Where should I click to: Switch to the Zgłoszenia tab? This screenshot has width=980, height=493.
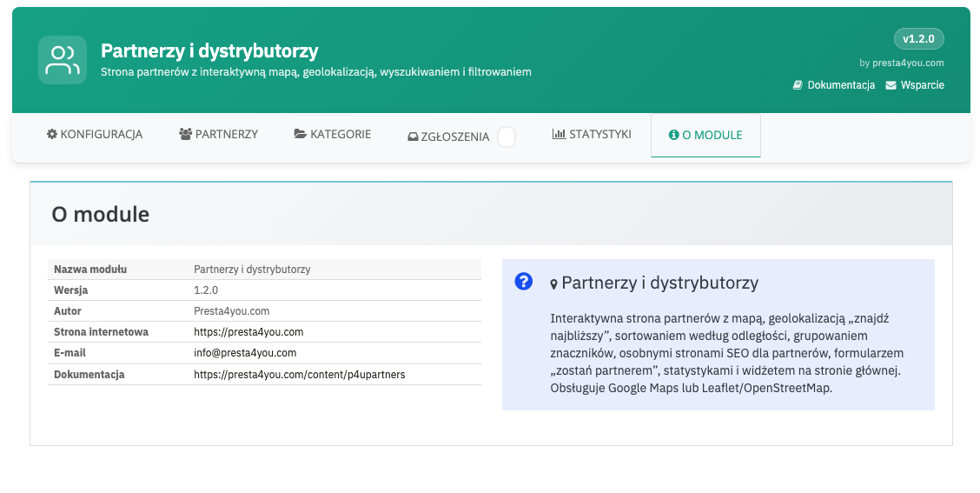[461, 137]
